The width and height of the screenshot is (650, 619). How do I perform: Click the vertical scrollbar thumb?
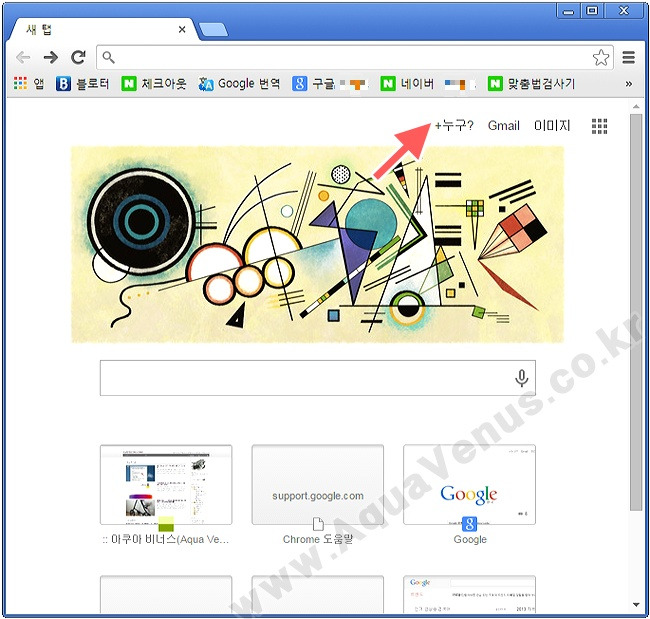pos(636,312)
